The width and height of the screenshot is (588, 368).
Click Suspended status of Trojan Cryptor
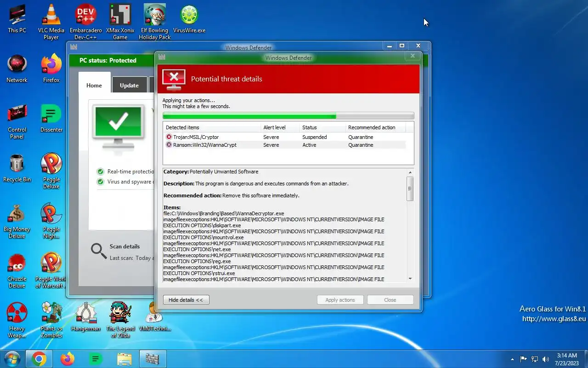[315, 137]
